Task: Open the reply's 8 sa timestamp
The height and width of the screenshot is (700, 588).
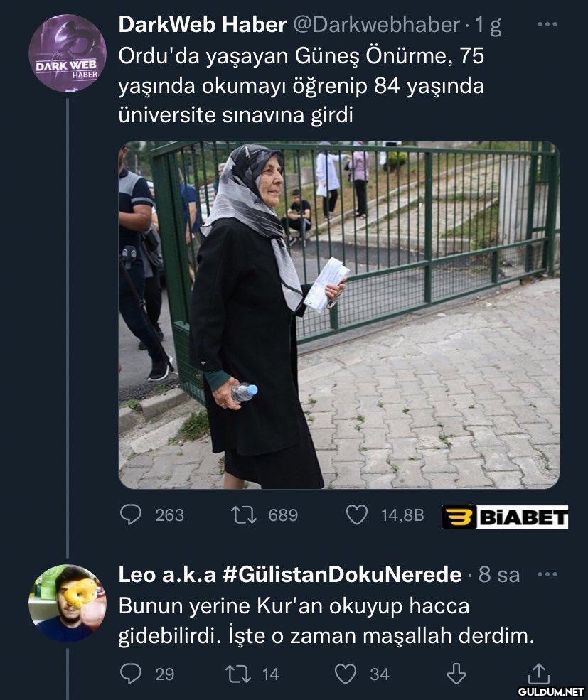Action: click(x=499, y=575)
